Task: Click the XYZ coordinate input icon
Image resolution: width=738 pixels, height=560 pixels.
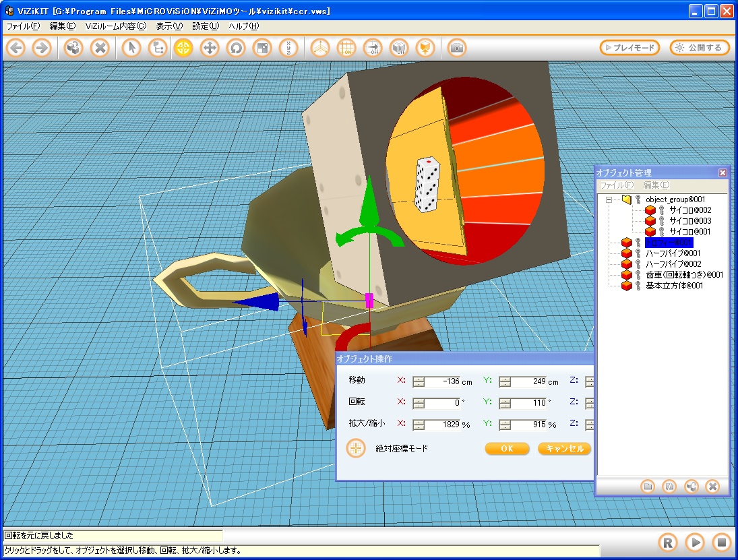Action: 288,48
